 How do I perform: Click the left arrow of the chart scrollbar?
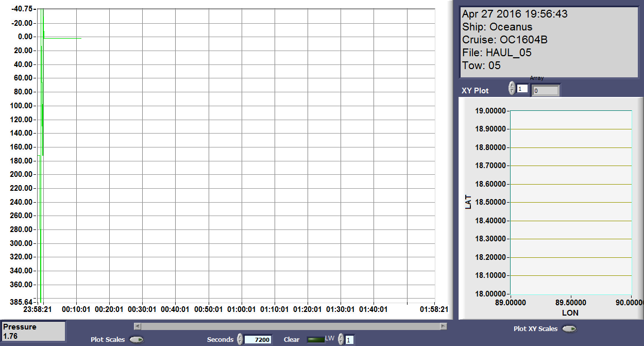(x=137, y=326)
